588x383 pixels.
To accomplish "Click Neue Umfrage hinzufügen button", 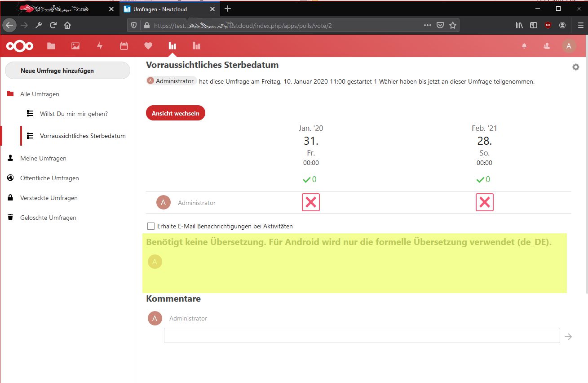I will [67, 71].
